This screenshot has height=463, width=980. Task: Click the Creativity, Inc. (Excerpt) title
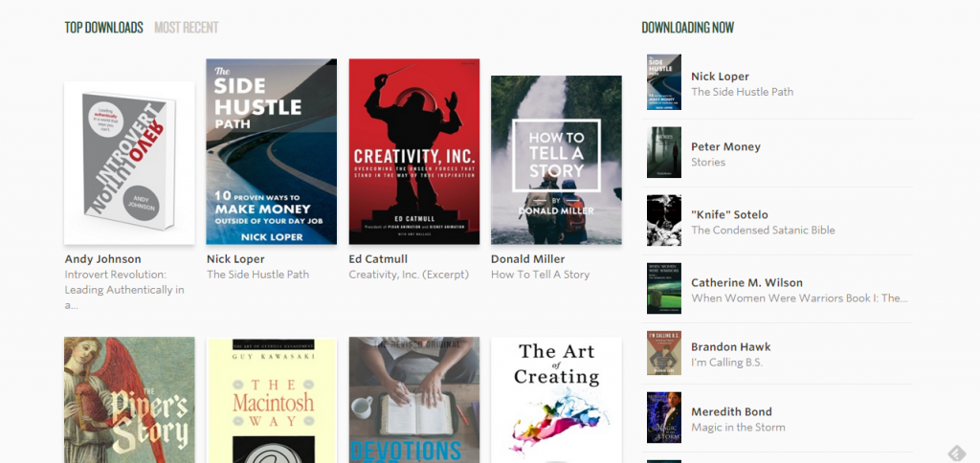[x=409, y=275]
